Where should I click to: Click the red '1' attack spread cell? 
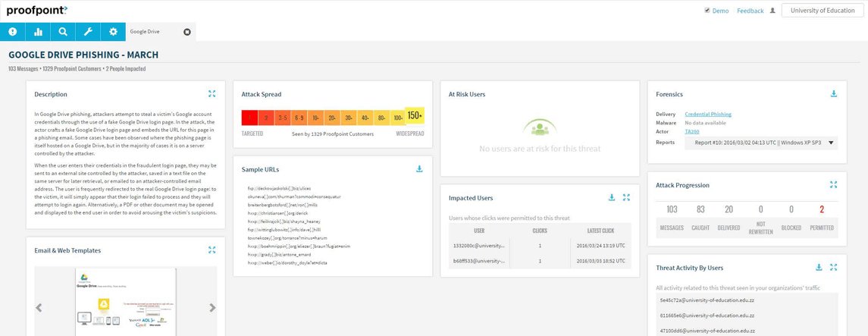click(249, 118)
